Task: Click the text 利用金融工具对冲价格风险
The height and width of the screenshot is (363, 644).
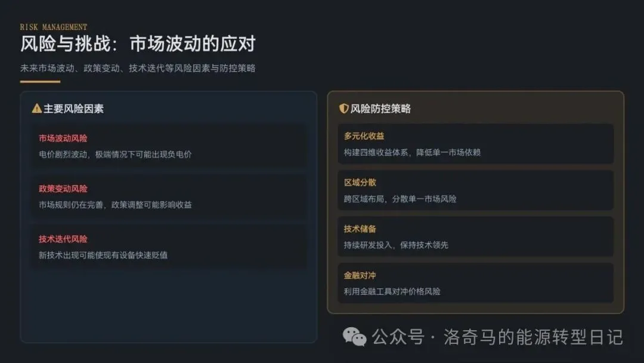Action: click(392, 291)
